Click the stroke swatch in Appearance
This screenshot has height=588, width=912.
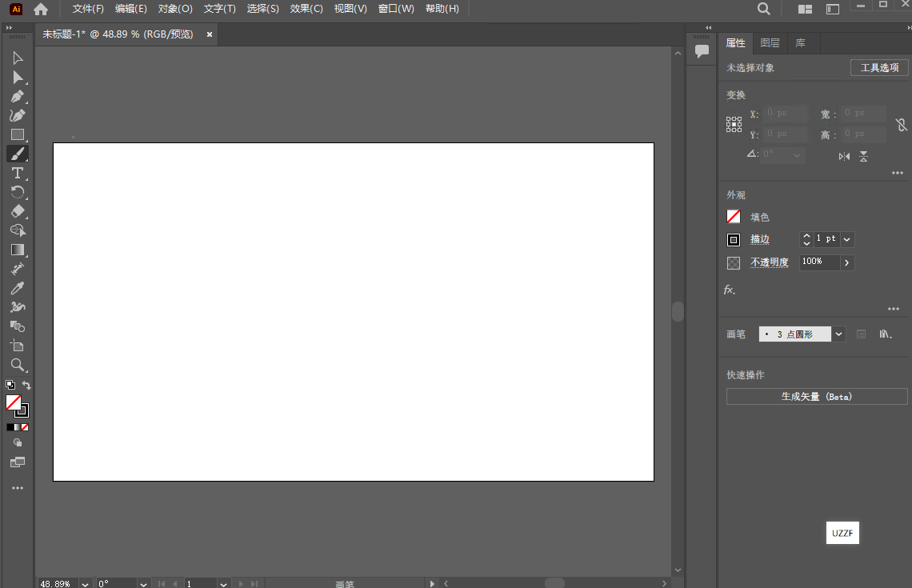tap(734, 240)
